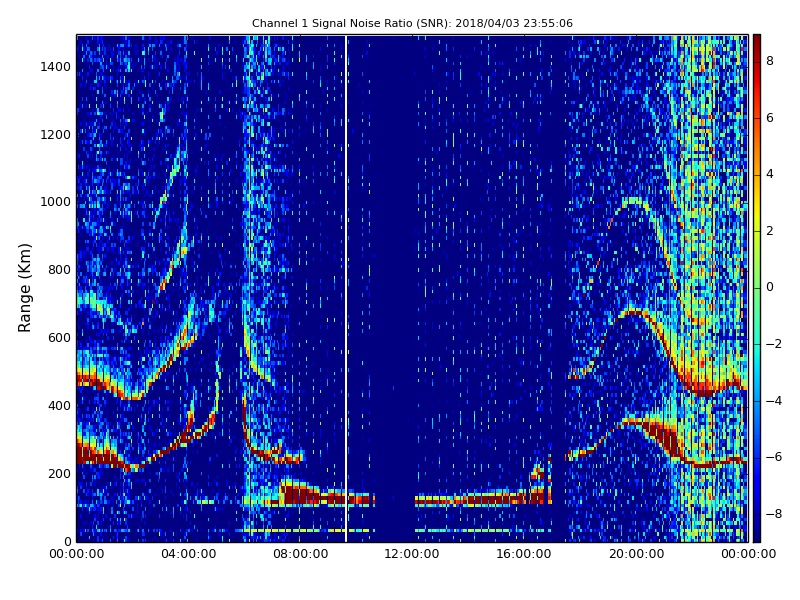
Task: Click the 1000 range tick label
Action: (55, 202)
